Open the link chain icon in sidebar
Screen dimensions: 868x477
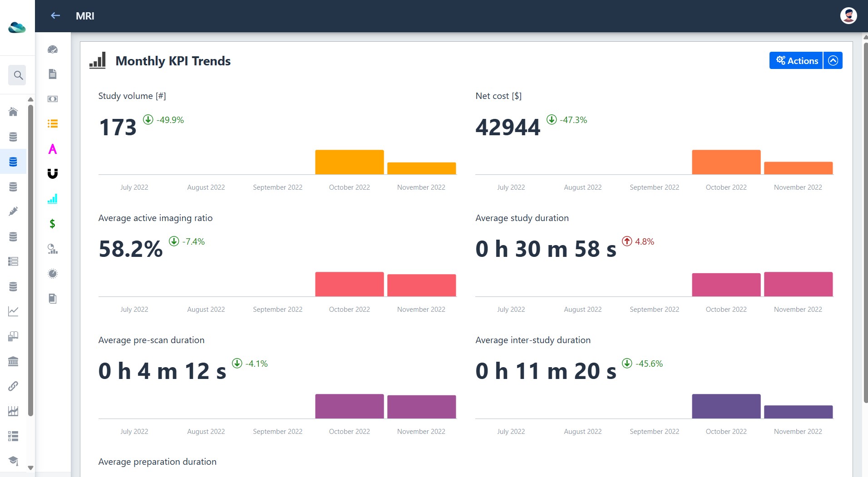[x=13, y=386]
